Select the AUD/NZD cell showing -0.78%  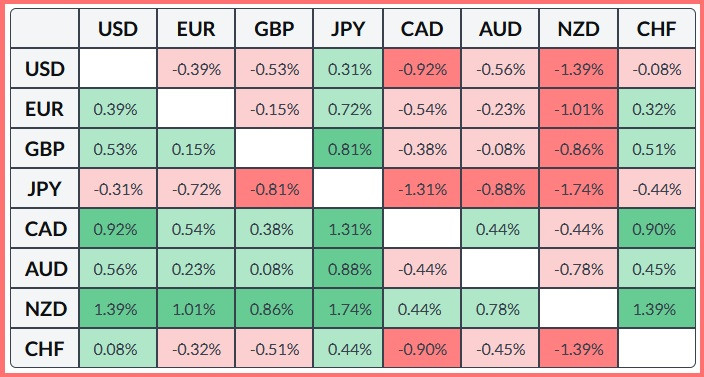click(578, 269)
